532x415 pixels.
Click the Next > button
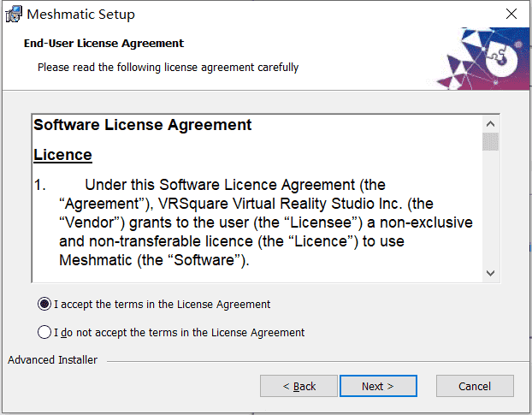tap(378, 386)
